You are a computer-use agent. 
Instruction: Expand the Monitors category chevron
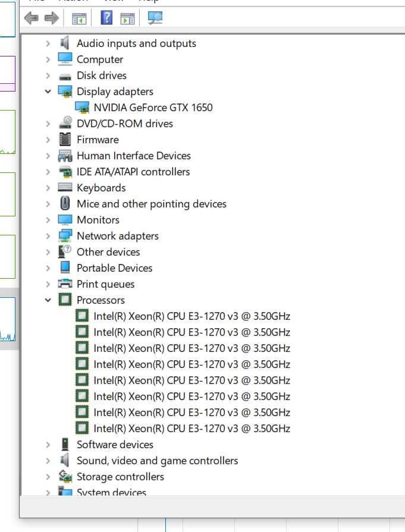[x=48, y=220]
